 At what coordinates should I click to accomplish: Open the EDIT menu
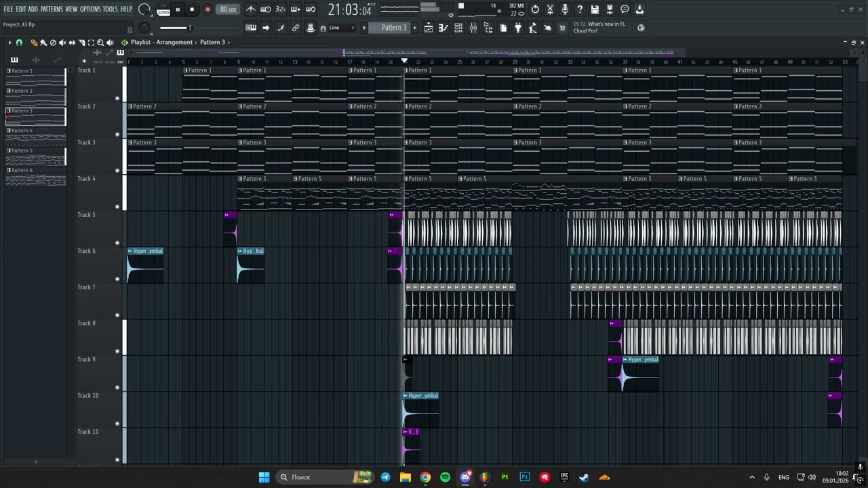pyautogui.click(x=21, y=9)
